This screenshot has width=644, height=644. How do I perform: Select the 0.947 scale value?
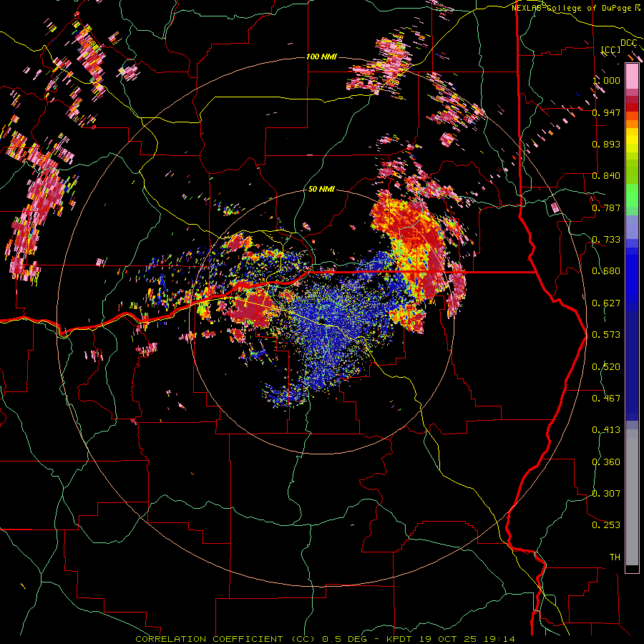pos(606,112)
